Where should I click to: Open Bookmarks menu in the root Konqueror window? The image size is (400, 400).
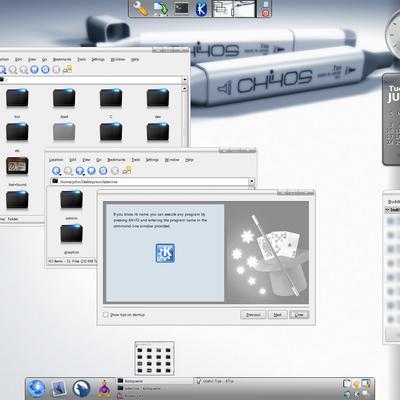click(62, 59)
